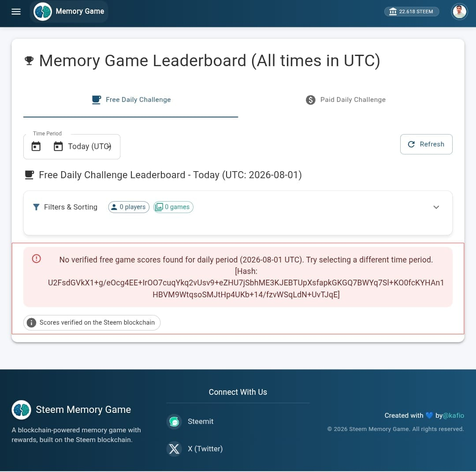Open the Time Period dropdown
The image size is (476, 472).
pos(72,146)
